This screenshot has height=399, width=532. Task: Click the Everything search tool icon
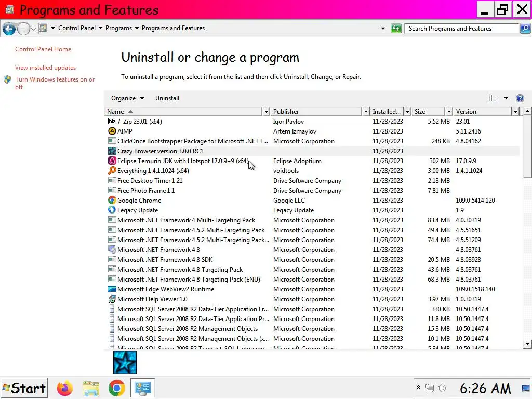[112, 170]
